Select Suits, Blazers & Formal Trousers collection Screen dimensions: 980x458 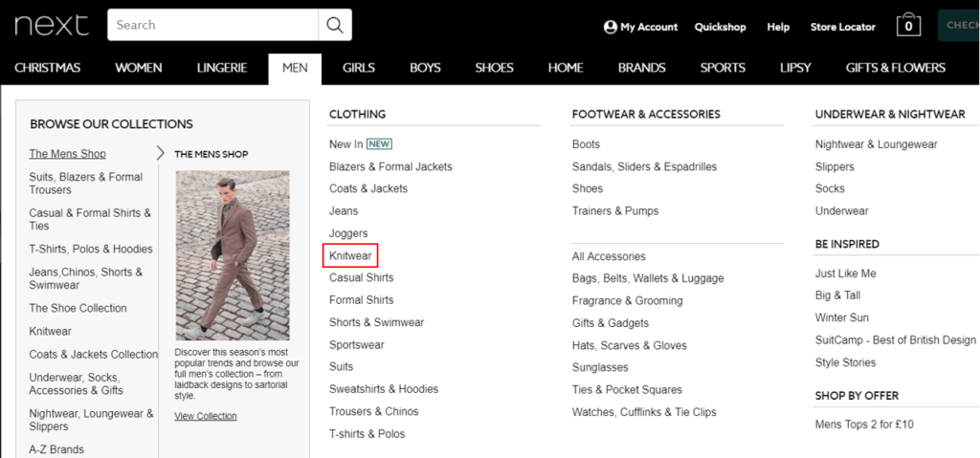pos(85,184)
